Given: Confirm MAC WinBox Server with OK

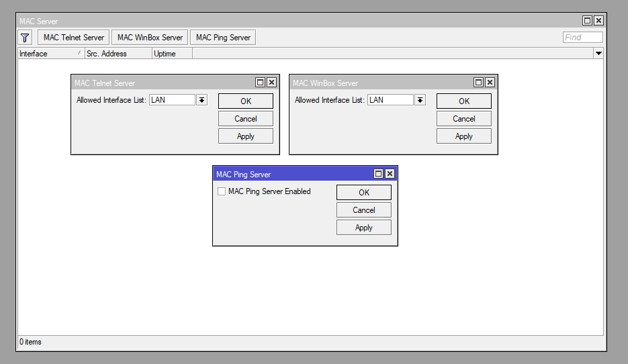Looking at the screenshot, I should point(464,101).
